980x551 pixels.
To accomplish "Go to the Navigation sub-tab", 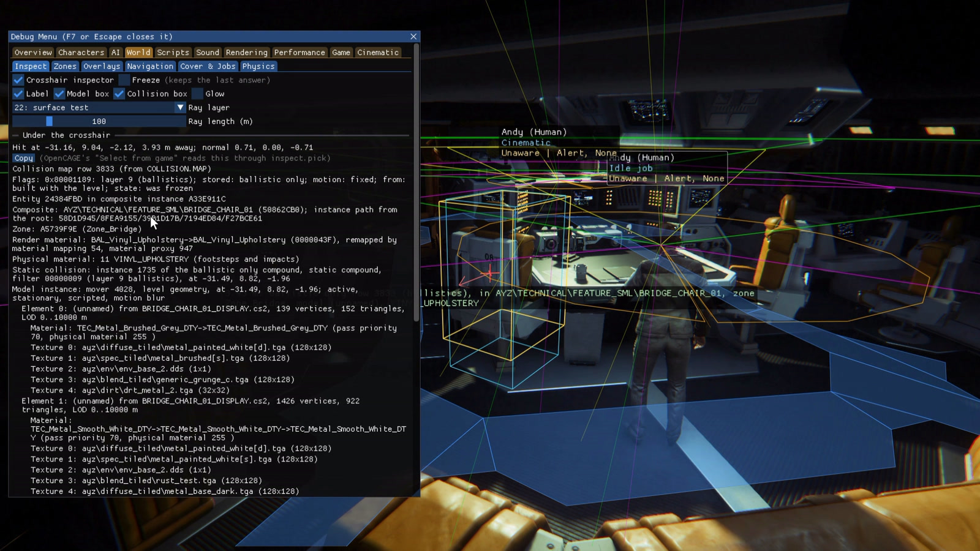I will tap(150, 66).
